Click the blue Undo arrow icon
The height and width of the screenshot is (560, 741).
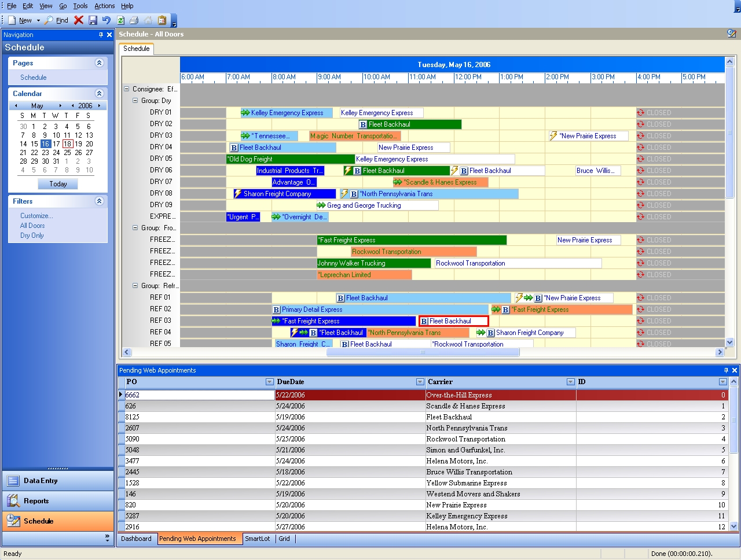pos(107,20)
